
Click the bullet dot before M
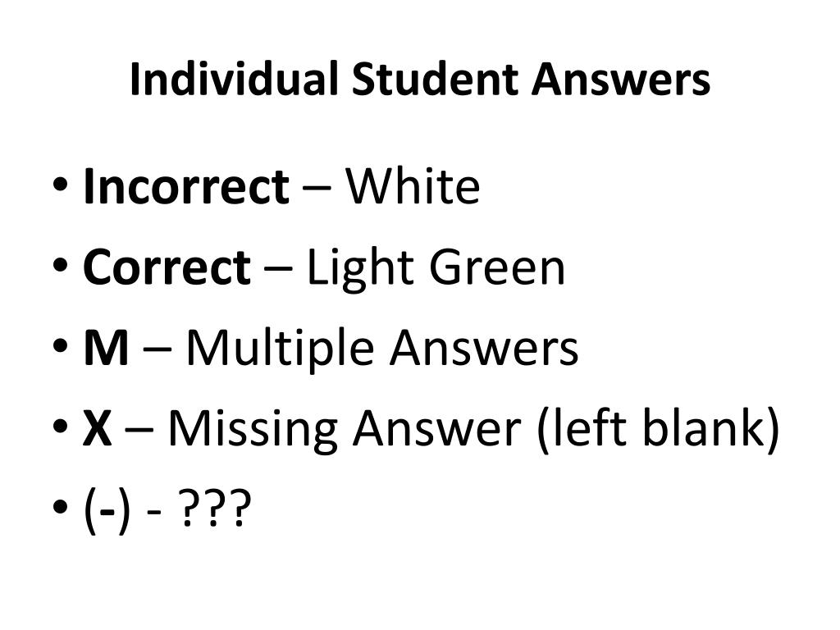pyautogui.click(x=61, y=346)
